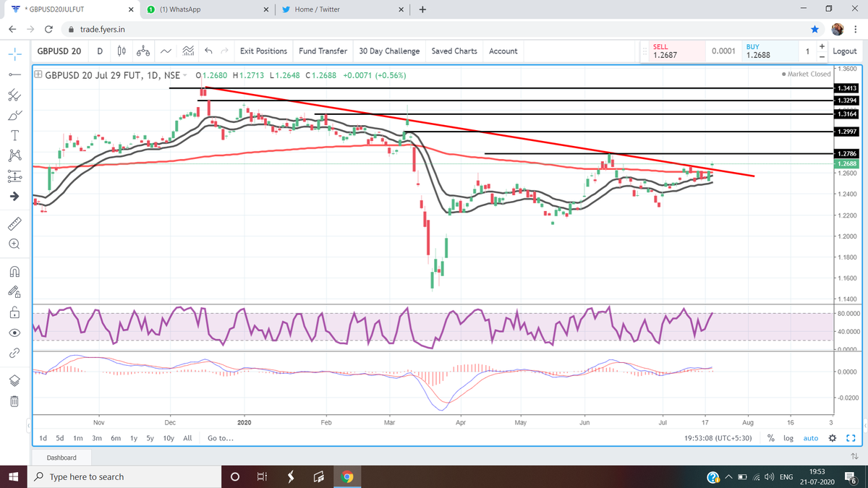868x488 pixels.
Task: Open the indicator templates menu
Action: click(x=187, y=51)
